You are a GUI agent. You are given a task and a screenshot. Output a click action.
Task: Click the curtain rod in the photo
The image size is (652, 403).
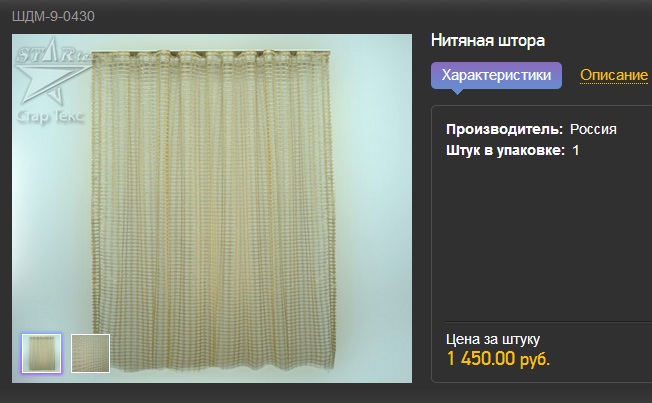[x=211, y=53]
